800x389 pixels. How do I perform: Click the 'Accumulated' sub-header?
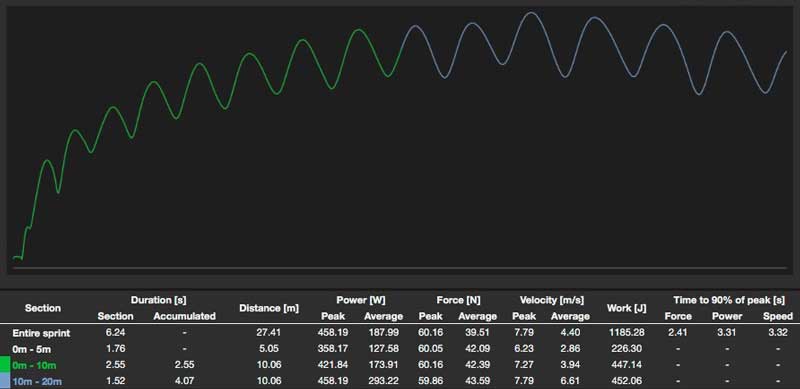point(185,316)
